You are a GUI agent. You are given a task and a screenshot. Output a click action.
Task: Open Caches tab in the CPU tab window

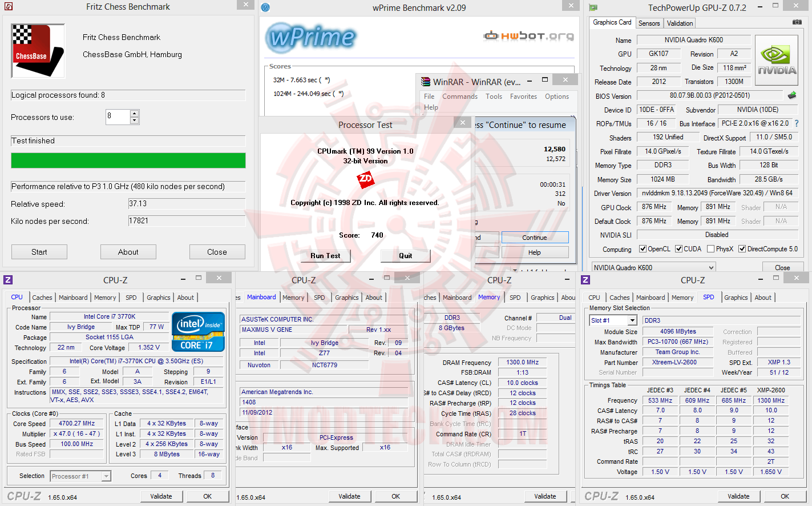coord(42,298)
